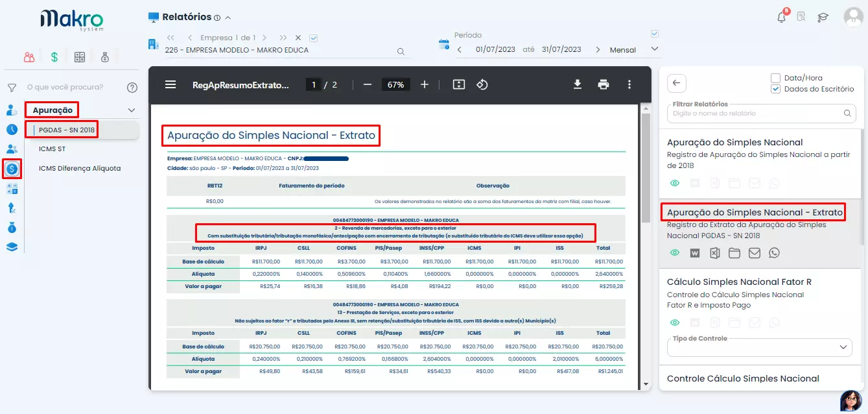
Task: Select ICMS ST menu item
Action: tap(53, 149)
